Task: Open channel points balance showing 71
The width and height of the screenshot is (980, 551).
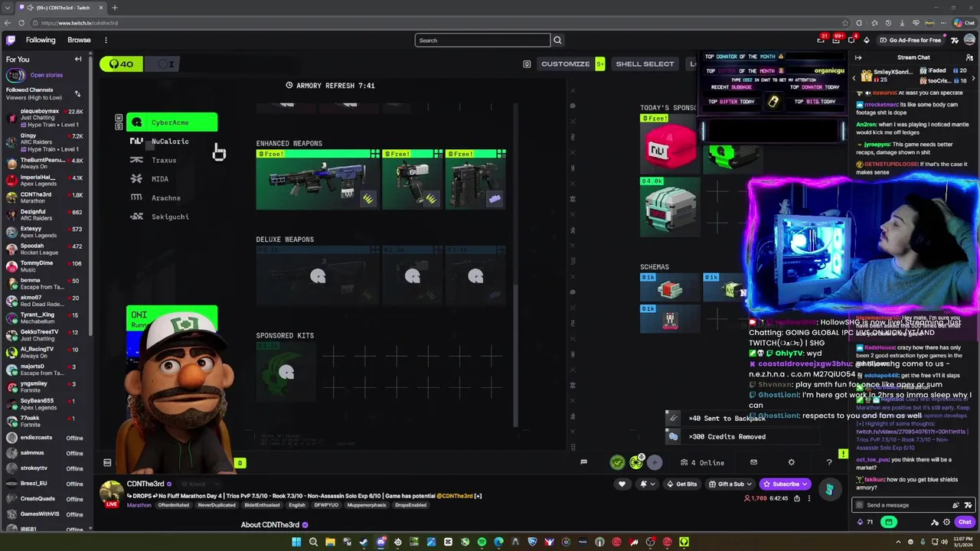Action: point(864,522)
